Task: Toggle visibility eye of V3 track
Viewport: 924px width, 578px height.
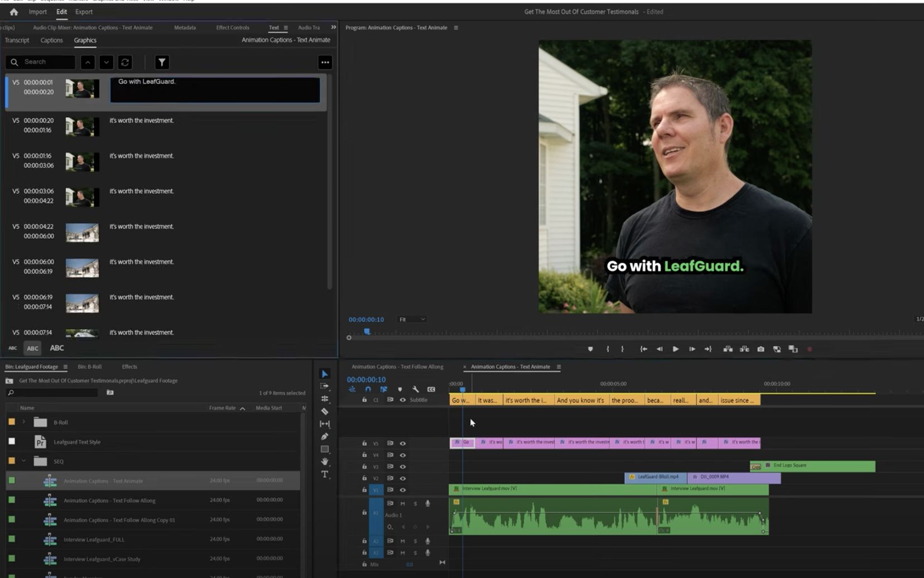Action: click(x=402, y=467)
